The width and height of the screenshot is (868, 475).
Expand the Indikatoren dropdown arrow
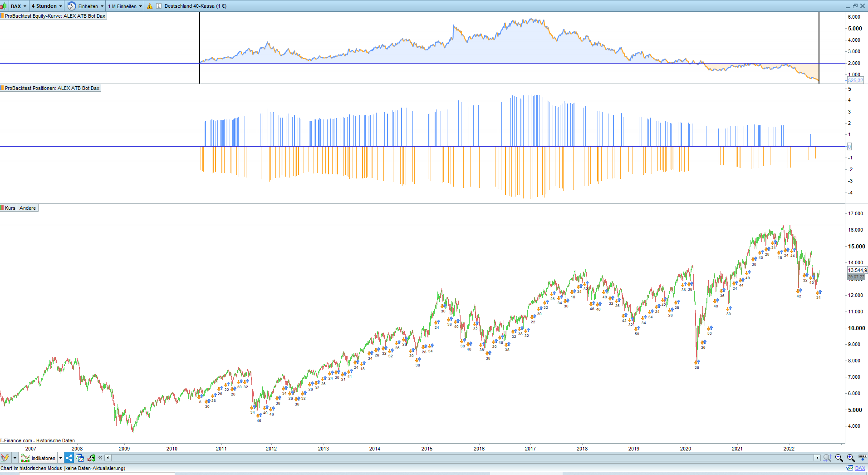(x=61, y=458)
